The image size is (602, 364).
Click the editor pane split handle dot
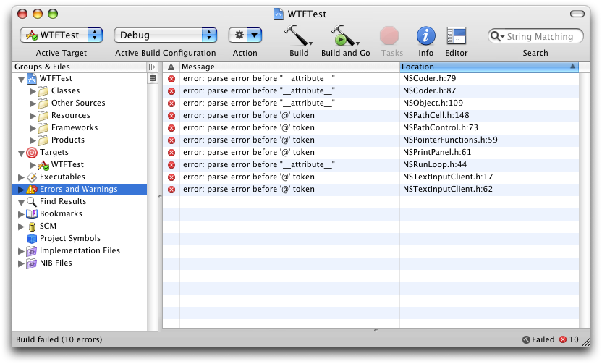[x=376, y=330]
